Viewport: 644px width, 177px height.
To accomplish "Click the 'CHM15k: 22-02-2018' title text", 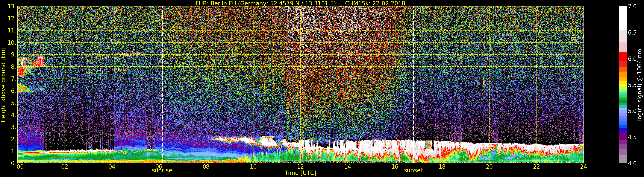I will tap(375, 3).
